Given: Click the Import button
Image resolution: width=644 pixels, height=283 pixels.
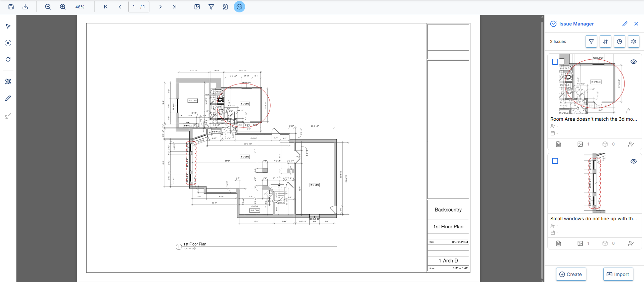Looking at the screenshot, I should pyautogui.click(x=618, y=274).
